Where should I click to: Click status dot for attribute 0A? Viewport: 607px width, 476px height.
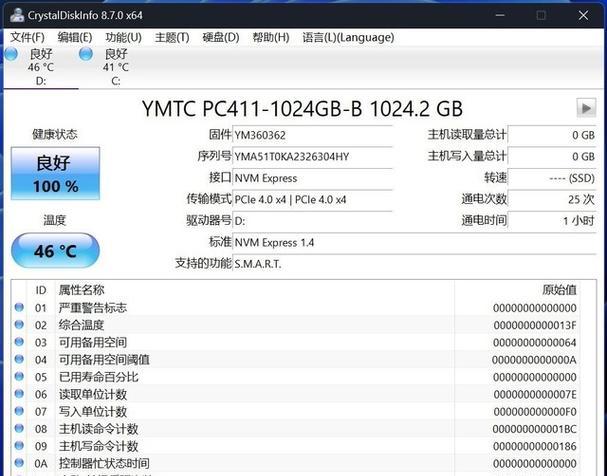19,463
